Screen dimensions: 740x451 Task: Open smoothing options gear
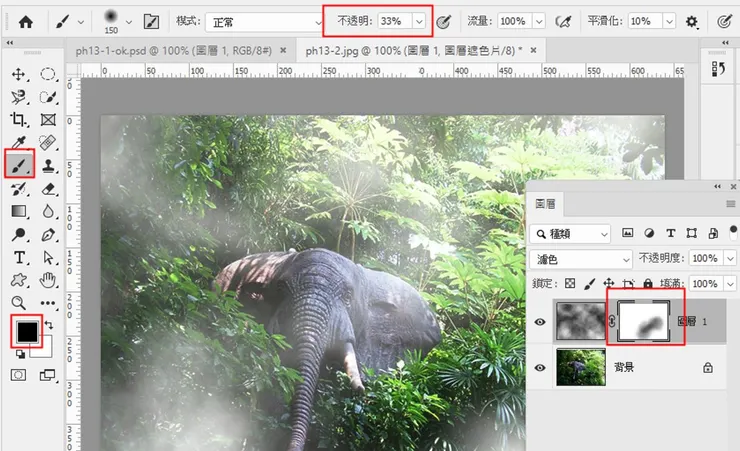(691, 22)
